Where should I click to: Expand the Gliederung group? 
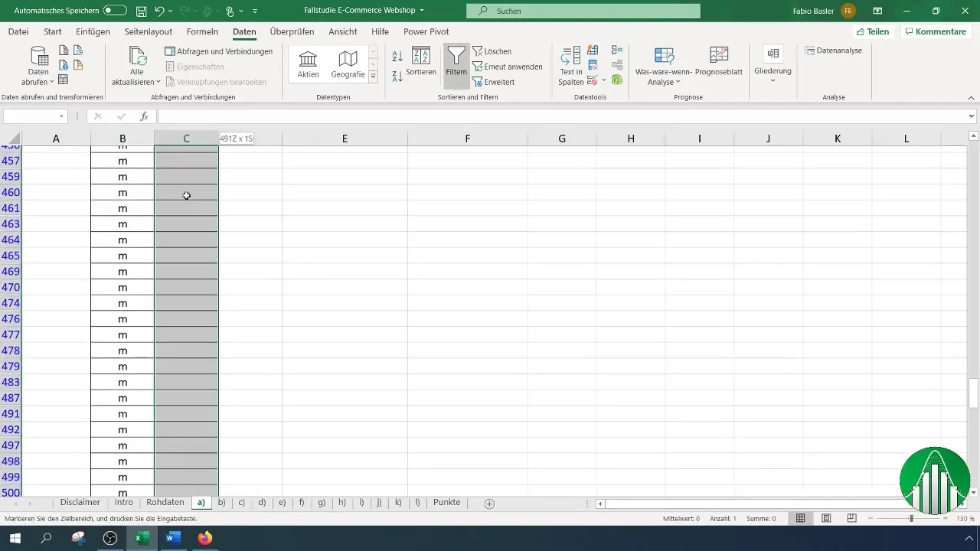773,64
